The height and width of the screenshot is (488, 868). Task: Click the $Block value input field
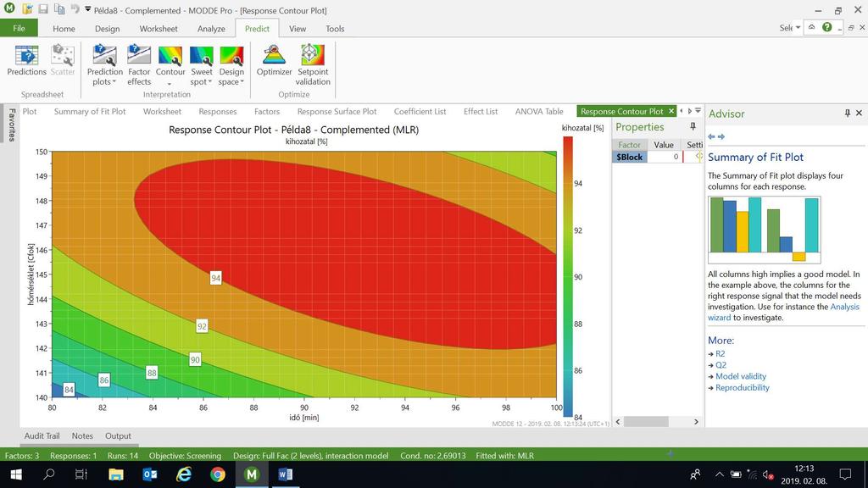click(664, 157)
